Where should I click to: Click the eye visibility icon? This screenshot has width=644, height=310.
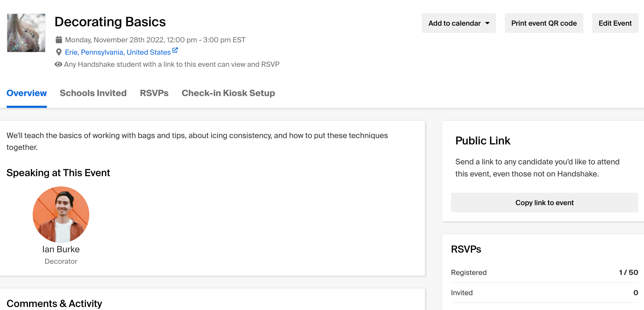tap(58, 64)
